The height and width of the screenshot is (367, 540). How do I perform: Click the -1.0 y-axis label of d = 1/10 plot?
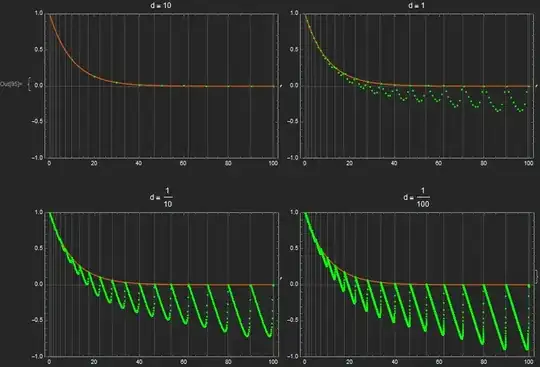pos(37,356)
